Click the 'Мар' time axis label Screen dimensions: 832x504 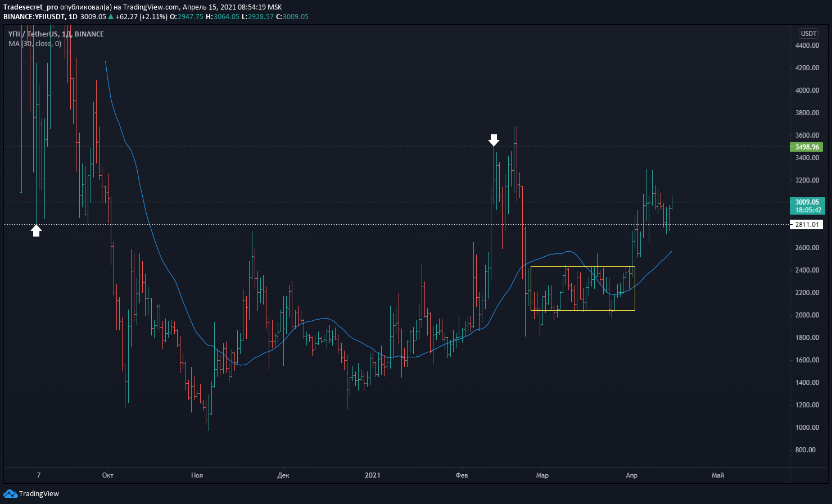pos(542,475)
